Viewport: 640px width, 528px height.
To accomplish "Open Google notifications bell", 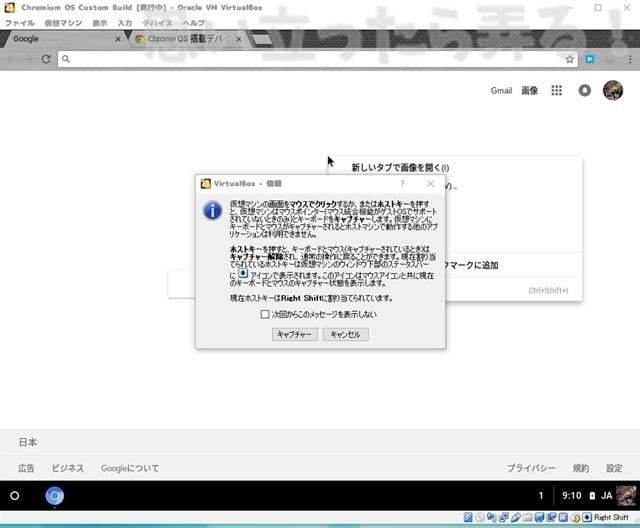I will (x=584, y=90).
